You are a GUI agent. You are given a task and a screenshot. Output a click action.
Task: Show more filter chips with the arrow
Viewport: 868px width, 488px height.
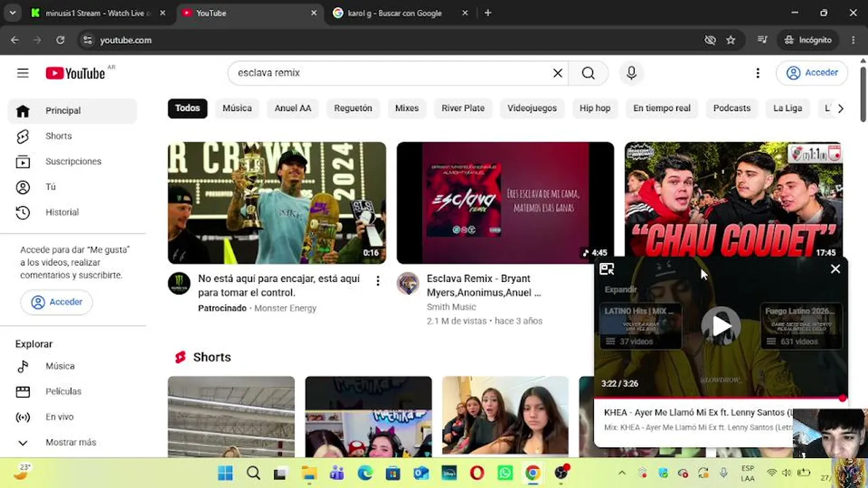[x=840, y=108]
